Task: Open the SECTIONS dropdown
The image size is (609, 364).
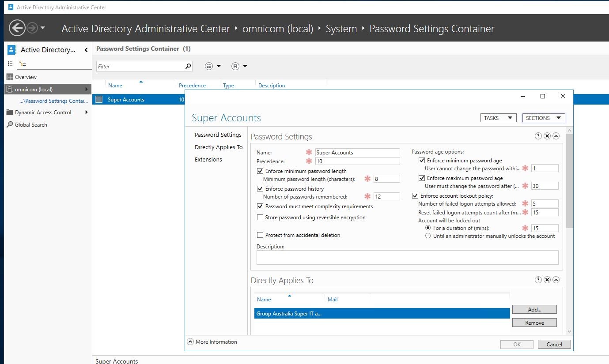Action: pos(543,118)
